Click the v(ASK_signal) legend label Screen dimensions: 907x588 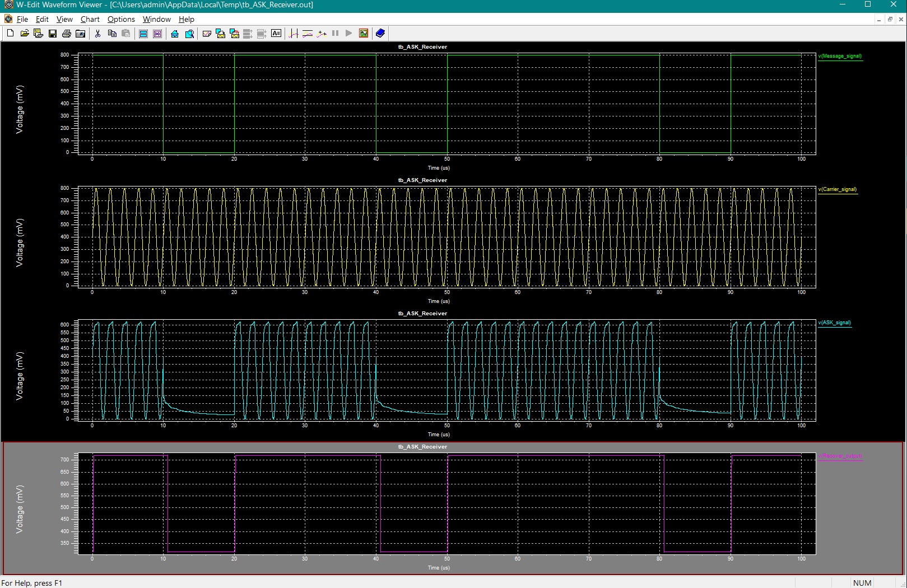[834, 323]
